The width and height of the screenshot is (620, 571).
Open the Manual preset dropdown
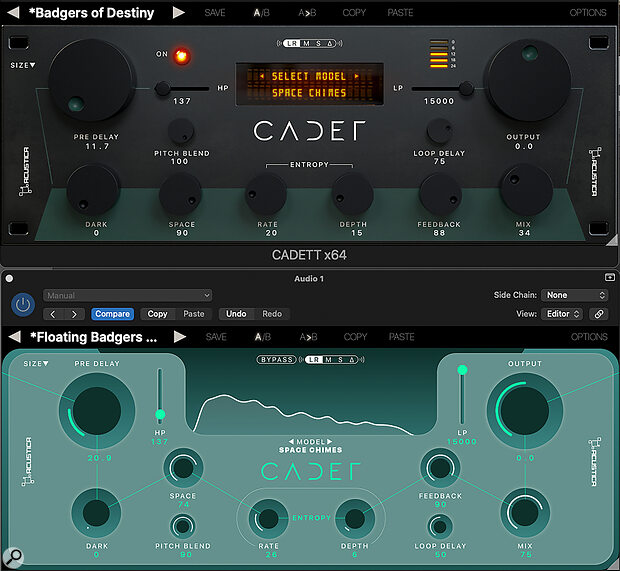[127, 295]
